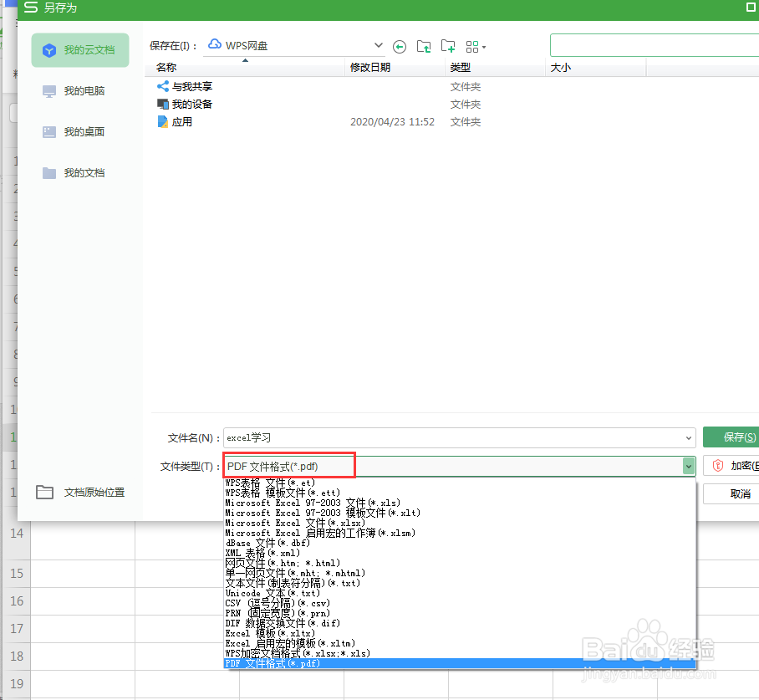
Task: Go to original document location (文档原始位置)
Action: coord(81,493)
